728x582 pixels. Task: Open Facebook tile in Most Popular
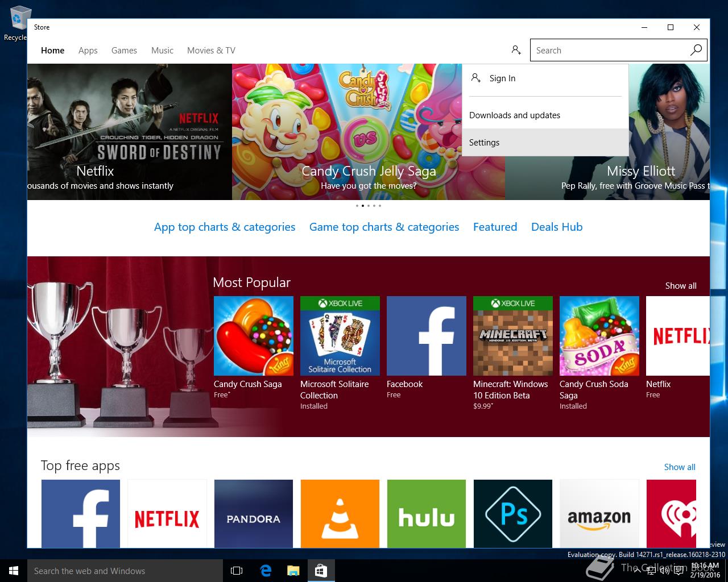click(427, 336)
